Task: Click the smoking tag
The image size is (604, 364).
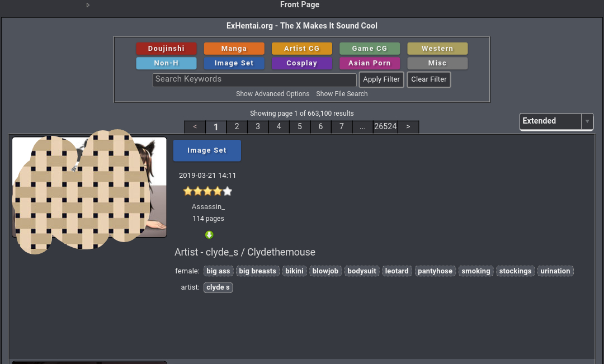Action: pyautogui.click(x=476, y=271)
